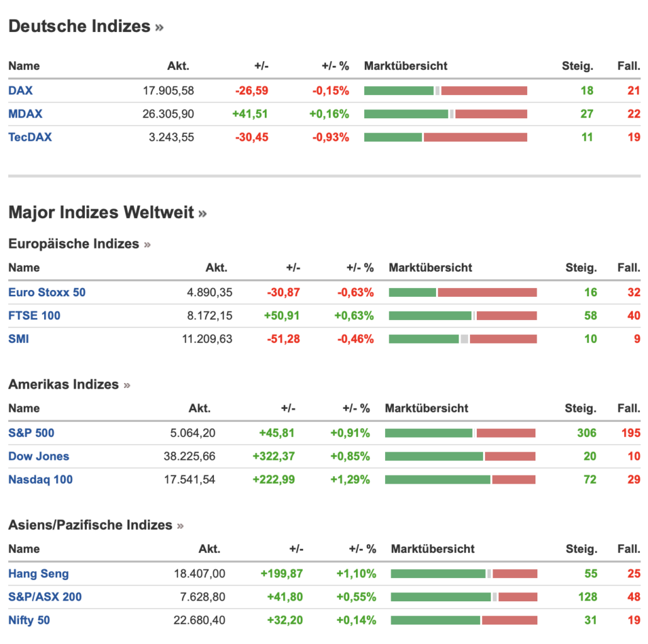Open the DAX index link

(20, 91)
